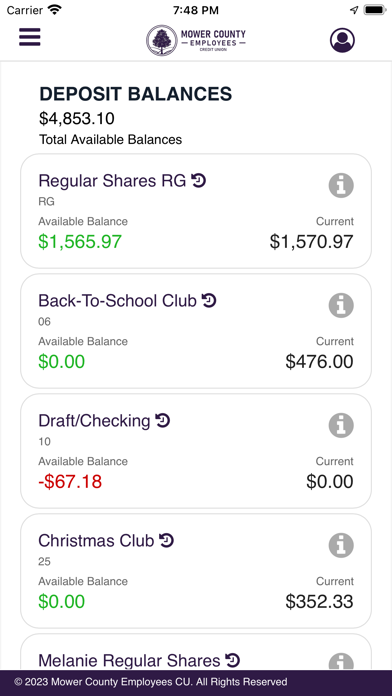View info for Draft/Checking account

coord(341,425)
